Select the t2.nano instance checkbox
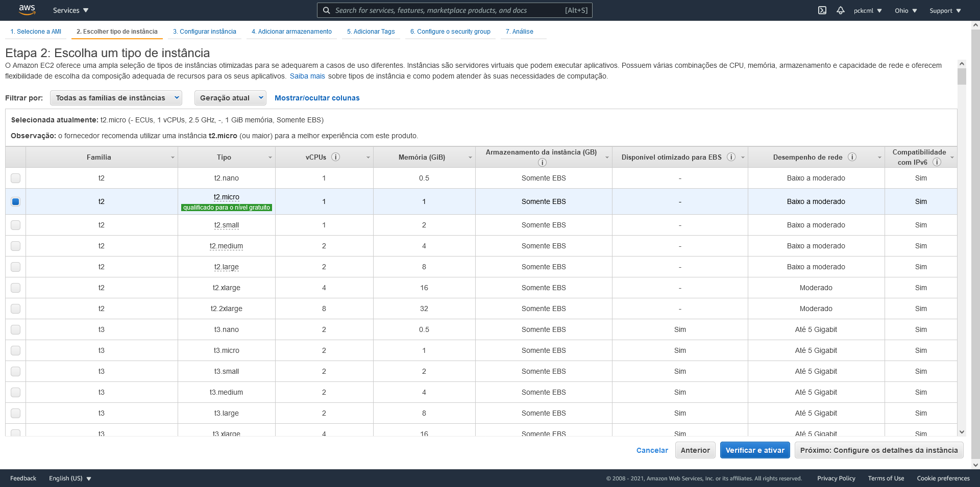The height and width of the screenshot is (487, 980). [x=15, y=178]
